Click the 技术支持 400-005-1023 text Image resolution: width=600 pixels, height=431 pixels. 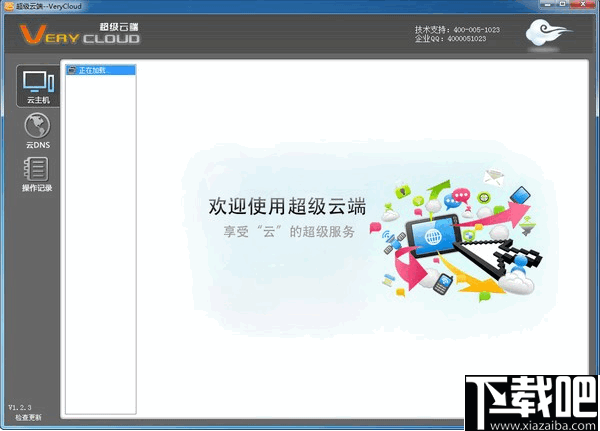[x=457, y=29]
